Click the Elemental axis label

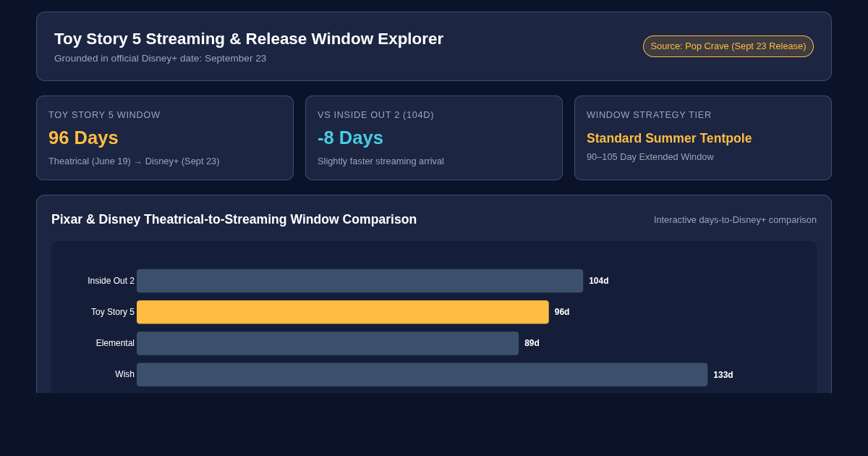[x=115, y=343]
